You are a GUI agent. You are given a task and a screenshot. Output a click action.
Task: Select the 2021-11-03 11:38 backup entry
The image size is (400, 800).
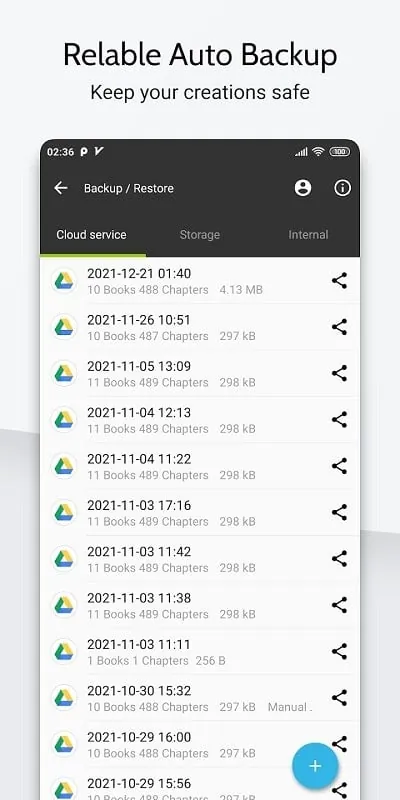[200, 606]
